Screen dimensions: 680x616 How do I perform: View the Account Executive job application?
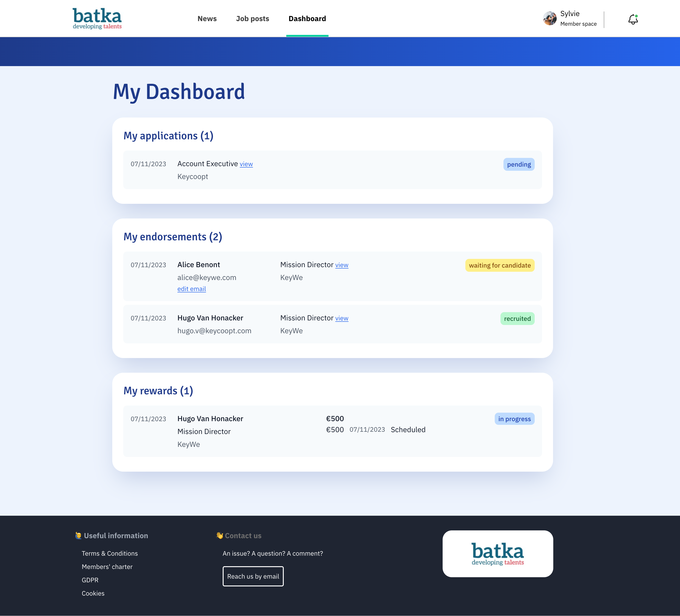pos(246,164)
